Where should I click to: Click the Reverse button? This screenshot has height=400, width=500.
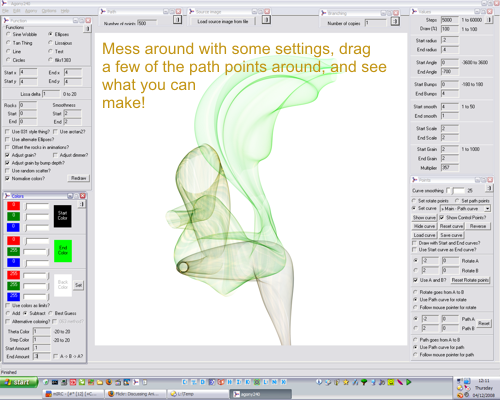pos(478,226)
